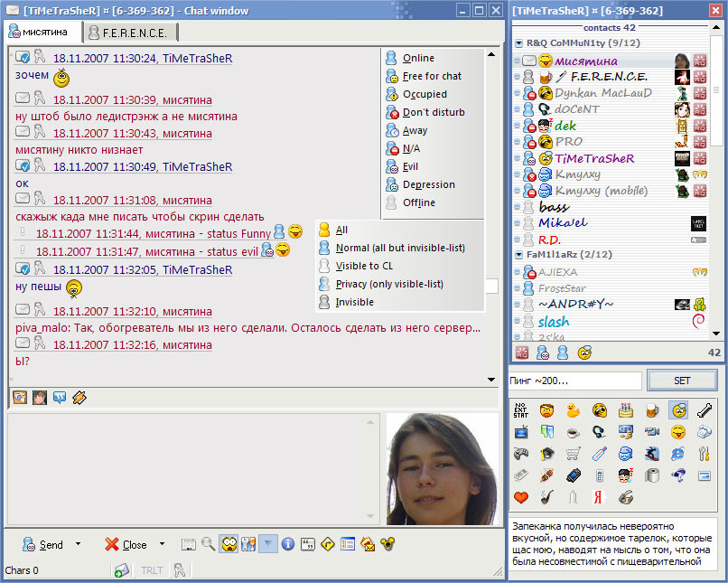728x583 pixels.
Task: Switch to the F.E.R.E.N.C.E. chat tab
Action: pos(133,33)
